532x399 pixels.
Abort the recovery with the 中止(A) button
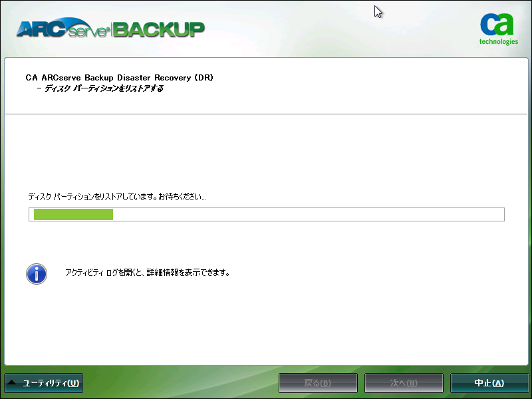pos(490,382)
